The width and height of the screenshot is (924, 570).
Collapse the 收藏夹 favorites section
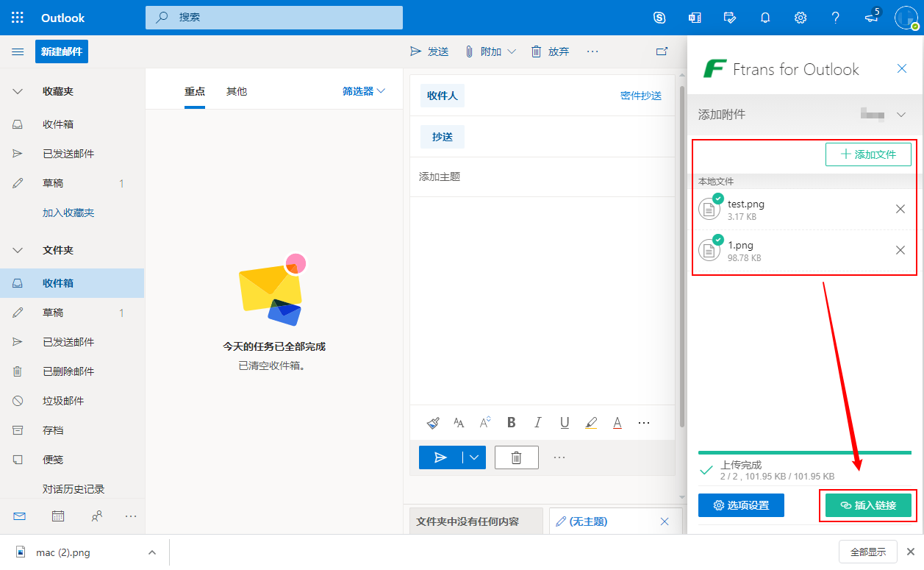coord(18,91)
